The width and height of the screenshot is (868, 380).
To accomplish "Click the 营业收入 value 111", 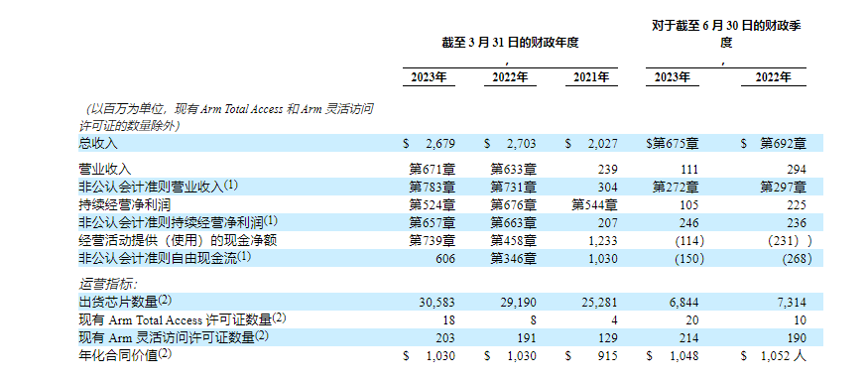I will 689,170.
